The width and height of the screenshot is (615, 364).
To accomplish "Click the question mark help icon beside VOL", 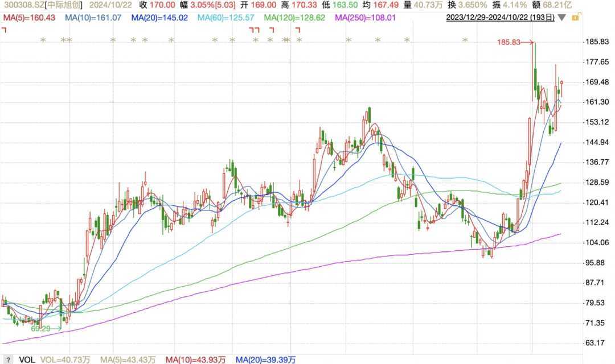I will [9, 359].
